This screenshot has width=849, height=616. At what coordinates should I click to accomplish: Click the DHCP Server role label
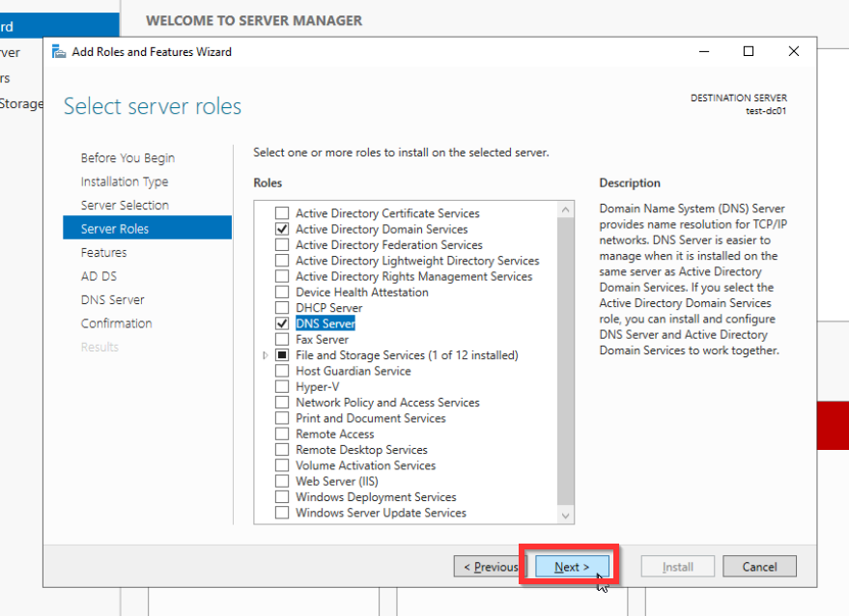click(328, 307)
